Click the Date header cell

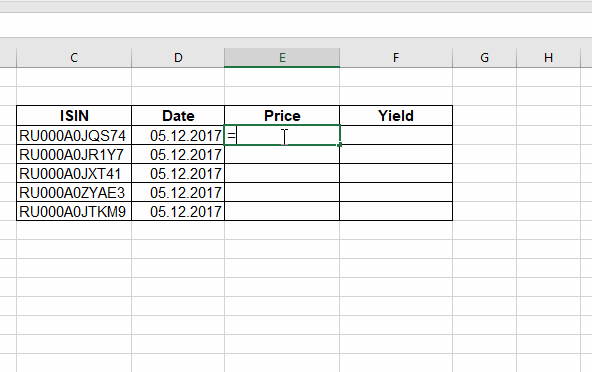pyautogui.click(x=178, y=116)
